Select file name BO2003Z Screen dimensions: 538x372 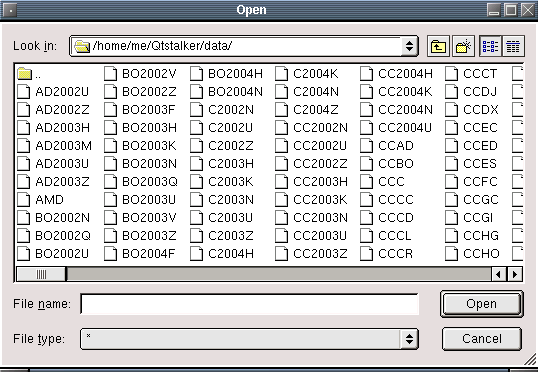(x=149, y=236)
